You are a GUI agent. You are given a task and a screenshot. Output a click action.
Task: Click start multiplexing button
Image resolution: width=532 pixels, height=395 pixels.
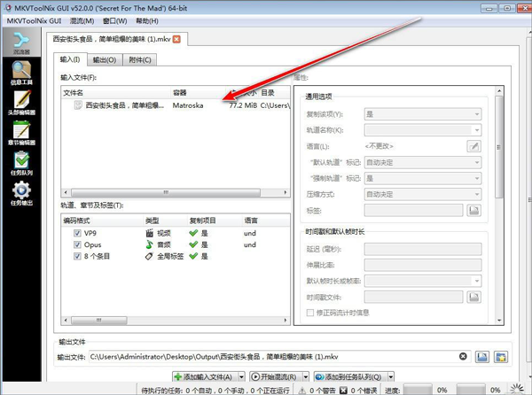[276, 376]
